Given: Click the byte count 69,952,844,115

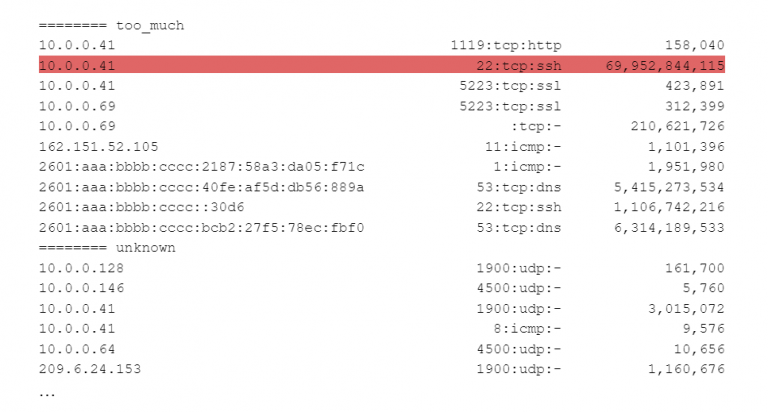Looking at the screenshot, I should click(x=665, y=66).
